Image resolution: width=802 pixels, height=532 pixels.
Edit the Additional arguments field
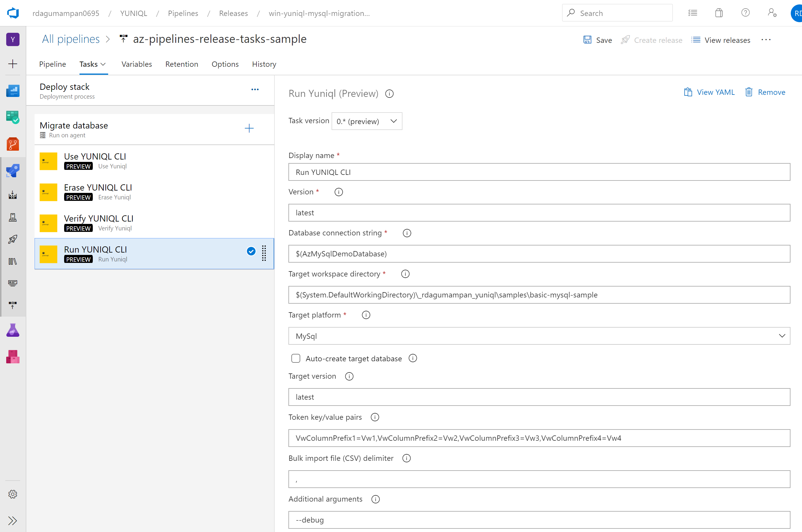tap(539, 520)
